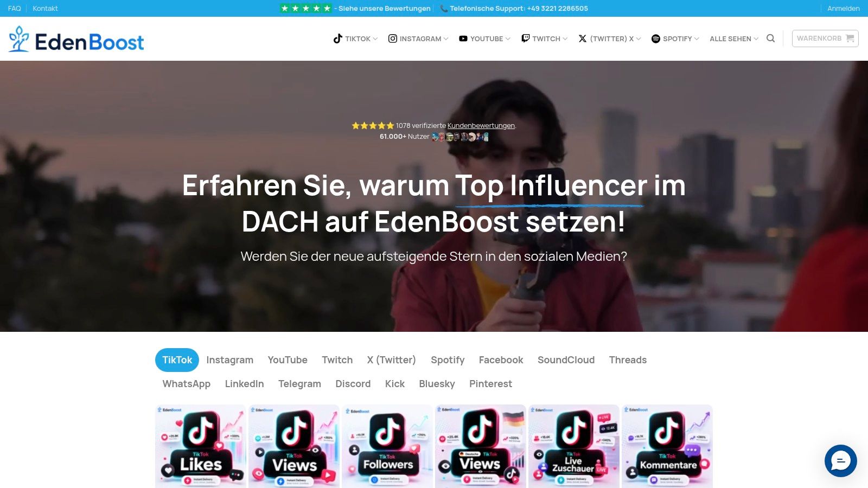Open the Kick category tab
The width and height of the screenshot is (868, 488).
(x=394, y=384)
